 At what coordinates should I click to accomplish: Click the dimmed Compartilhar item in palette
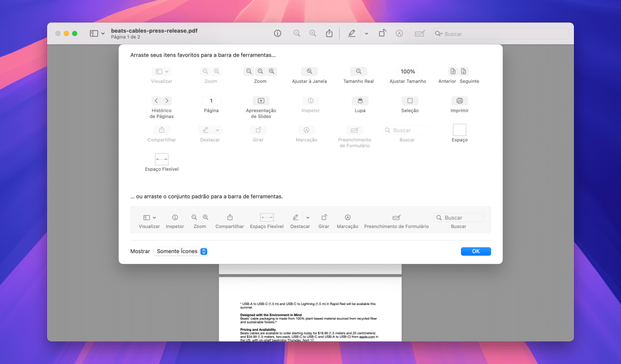[x=162, y=130]
